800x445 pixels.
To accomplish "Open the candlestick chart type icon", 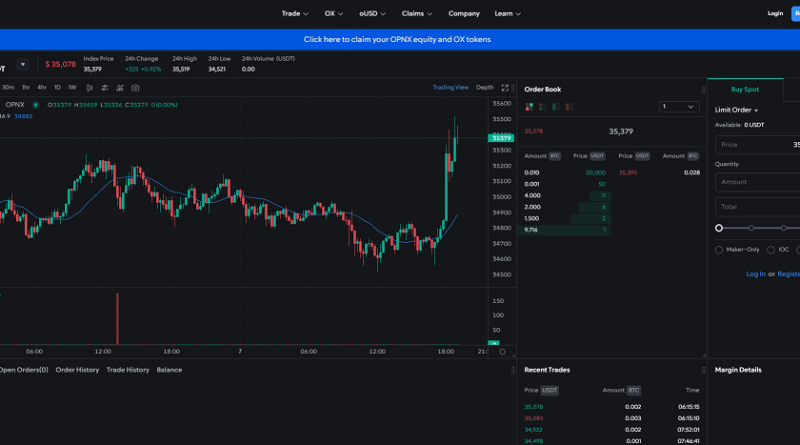I will tap(89, 88).
